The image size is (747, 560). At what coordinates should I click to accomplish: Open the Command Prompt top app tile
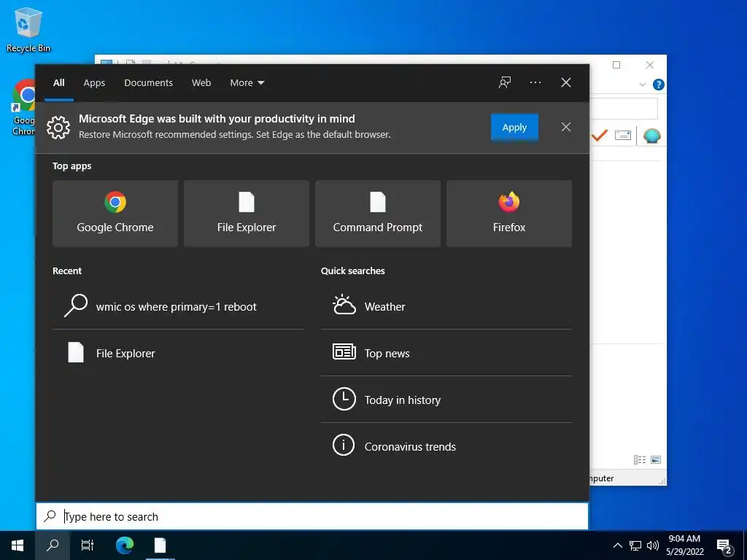(378, 214)
